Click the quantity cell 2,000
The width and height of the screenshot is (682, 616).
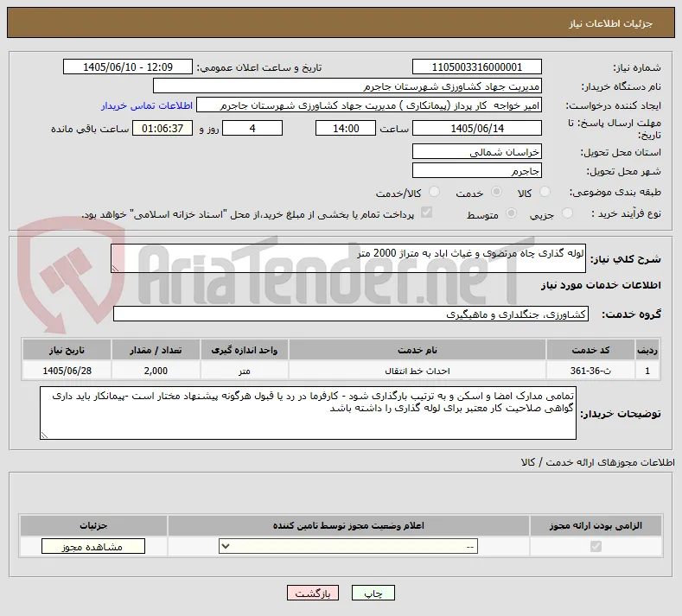(x=156, y=371)
